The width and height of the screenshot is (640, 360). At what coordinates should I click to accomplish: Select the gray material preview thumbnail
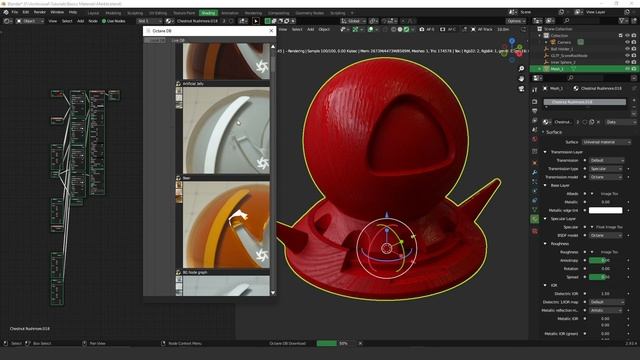[226, 131]
